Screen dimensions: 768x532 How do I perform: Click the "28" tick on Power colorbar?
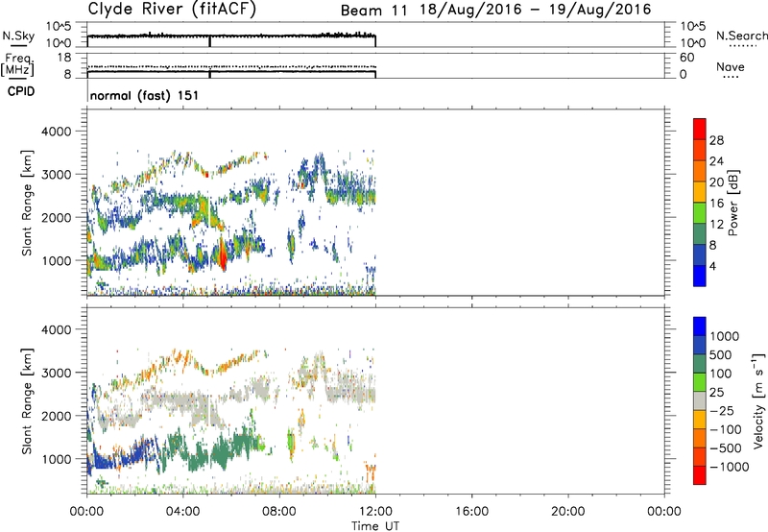[716, 140]
